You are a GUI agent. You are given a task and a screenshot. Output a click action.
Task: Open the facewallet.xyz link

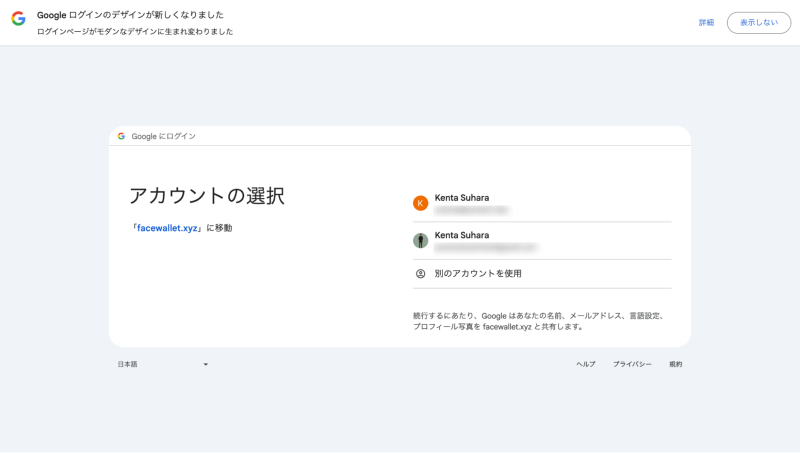[167, 228]
